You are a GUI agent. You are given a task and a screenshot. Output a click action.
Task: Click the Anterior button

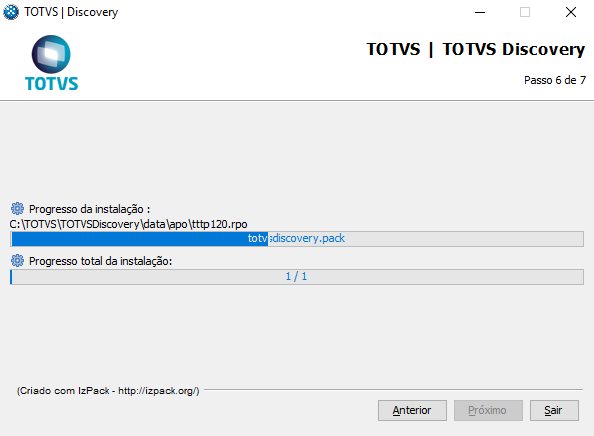[x=412, y=410]
